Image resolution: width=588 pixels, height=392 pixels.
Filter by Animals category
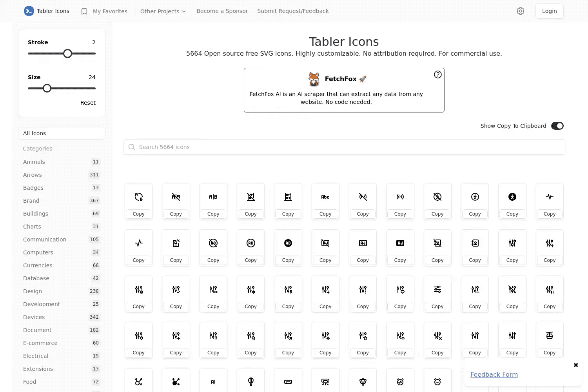click(x=62, y=162)
